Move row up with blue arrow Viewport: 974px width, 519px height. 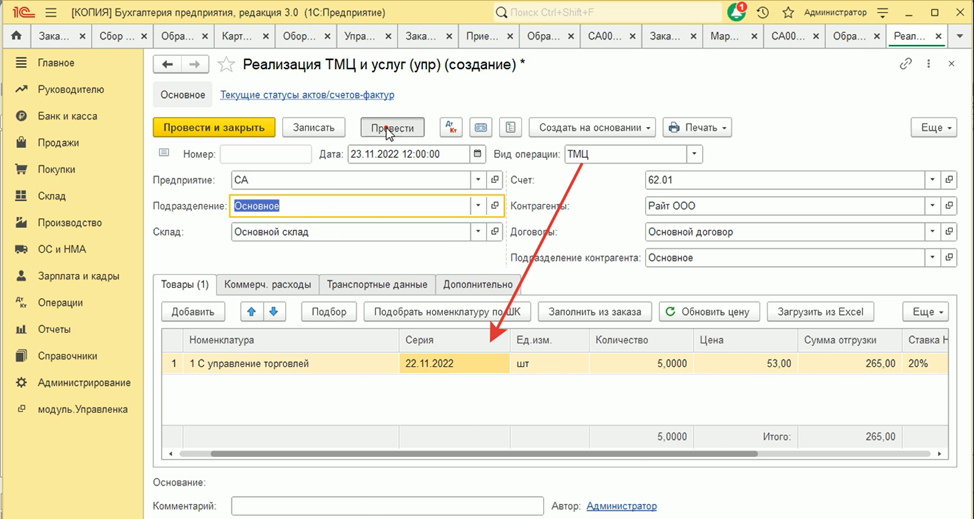[252, 312]
